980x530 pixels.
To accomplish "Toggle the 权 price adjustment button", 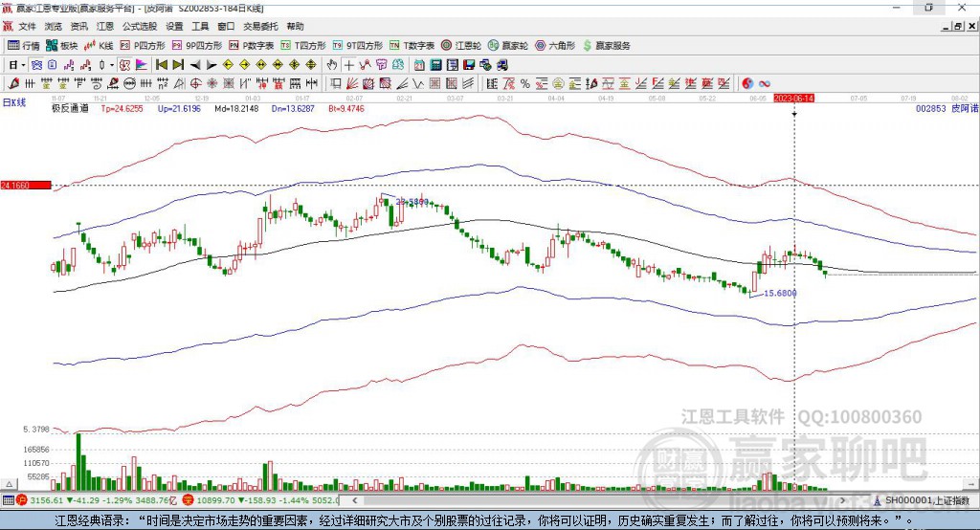I will click(125, 65).
